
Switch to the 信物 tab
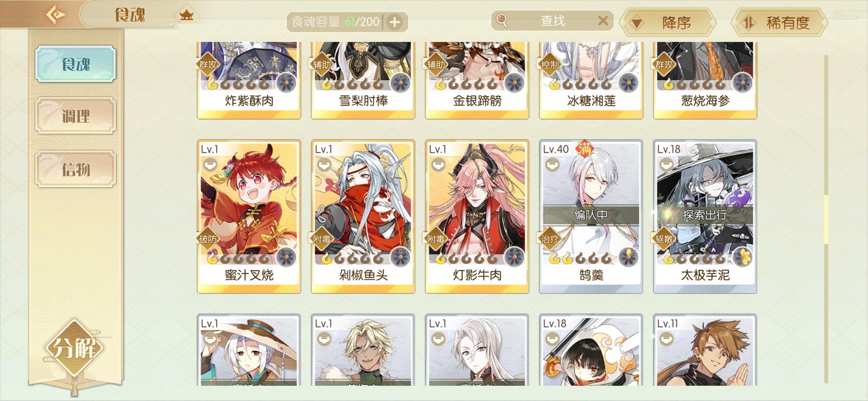76,169
